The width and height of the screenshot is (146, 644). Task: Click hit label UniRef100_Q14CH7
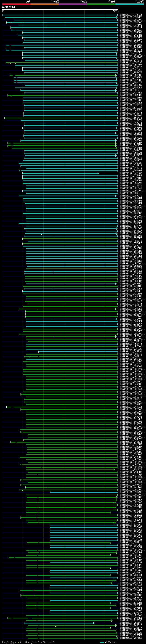(x=131, y=472)
